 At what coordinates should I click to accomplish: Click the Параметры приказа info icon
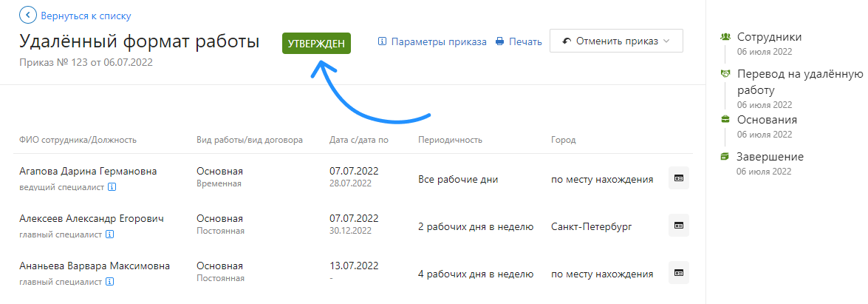pyautogui.click(x=382, y=41)
